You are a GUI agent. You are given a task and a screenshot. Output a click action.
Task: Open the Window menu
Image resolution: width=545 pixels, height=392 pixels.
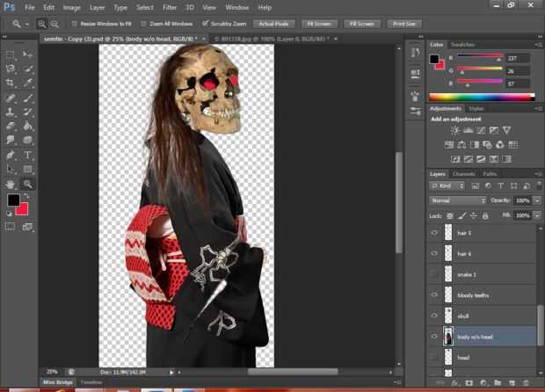click(x=237, y=7)
